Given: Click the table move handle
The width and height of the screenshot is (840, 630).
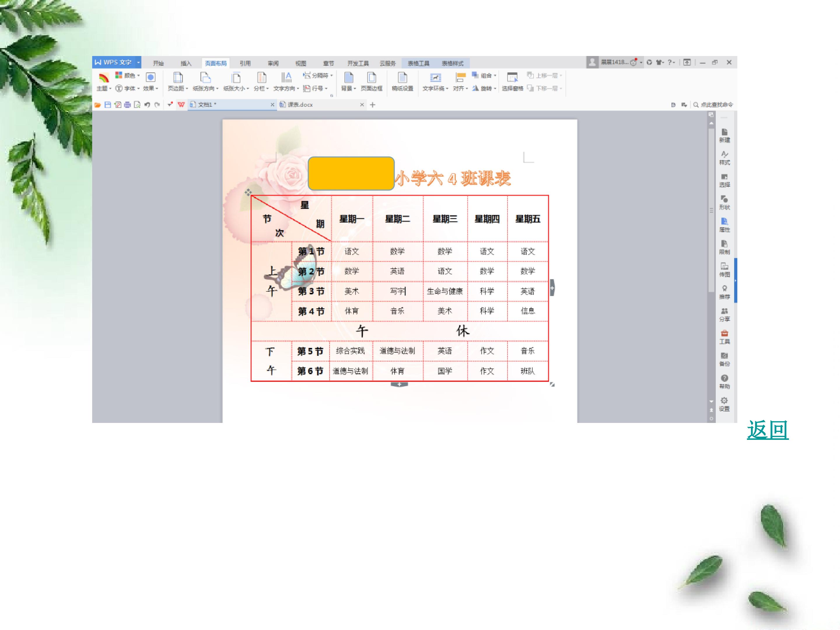Looking at the screenshot, I should point(248,192).
